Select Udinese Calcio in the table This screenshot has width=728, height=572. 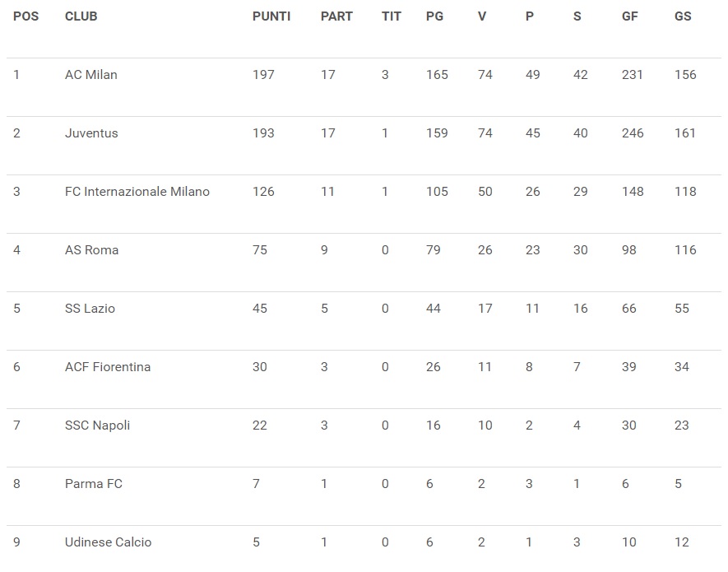pos(108,542)
